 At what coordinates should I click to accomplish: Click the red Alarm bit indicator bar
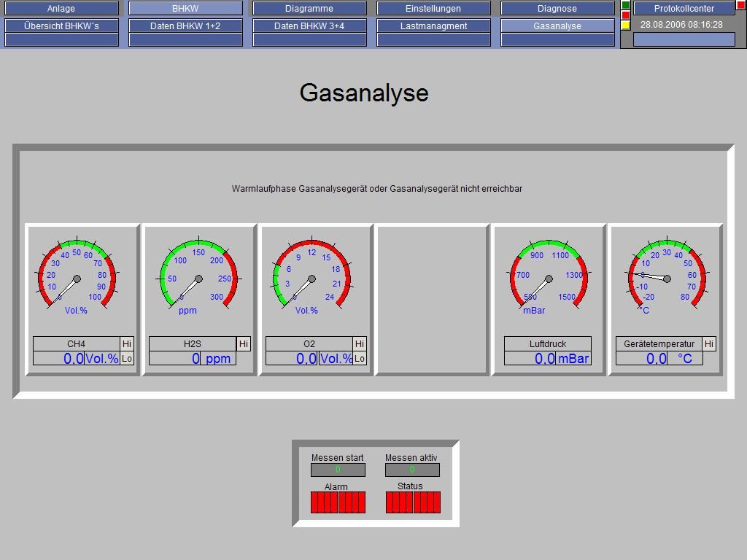[338, 502]
